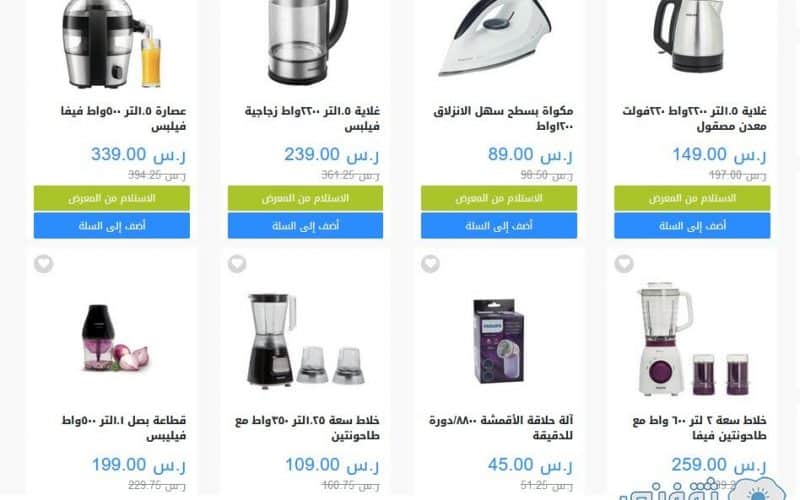The height and width of the screenshot is (500, 800).
Task: Choose showroom pickup for the glass kettle
Action: click(x=305, y=198)
